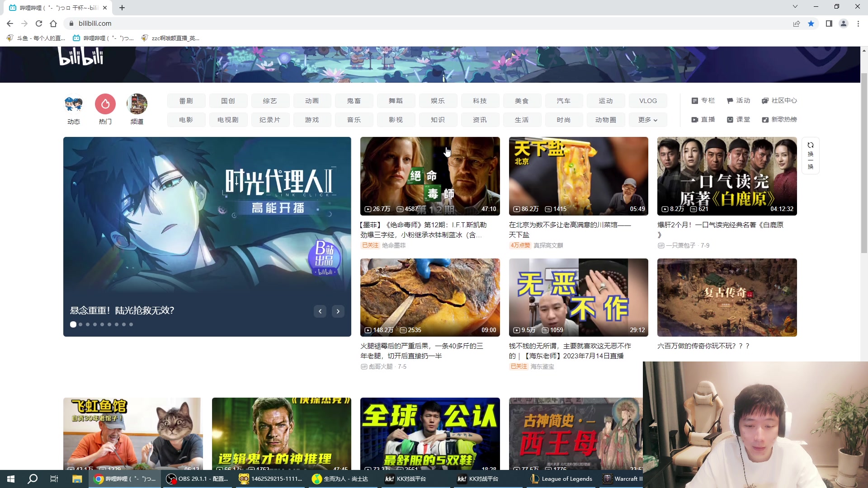Image resolution: width=868 pixels, height=488 pixels.
Task: Open the 绝命毒师 video thumbnail
Action: [430, 176]
